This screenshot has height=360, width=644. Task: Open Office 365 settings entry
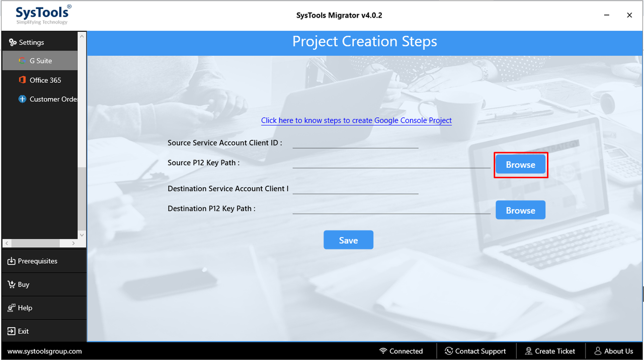[45, 80]
